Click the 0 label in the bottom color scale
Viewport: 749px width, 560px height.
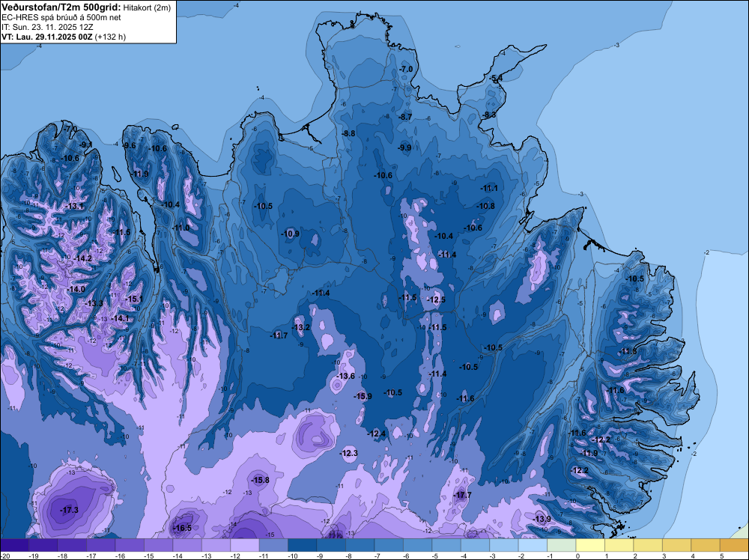tap(577, 556)
